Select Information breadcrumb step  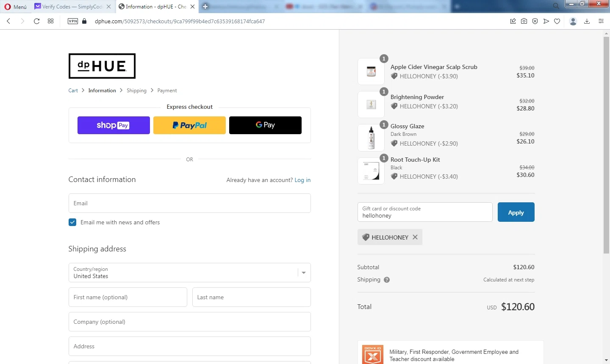(102, 91)
